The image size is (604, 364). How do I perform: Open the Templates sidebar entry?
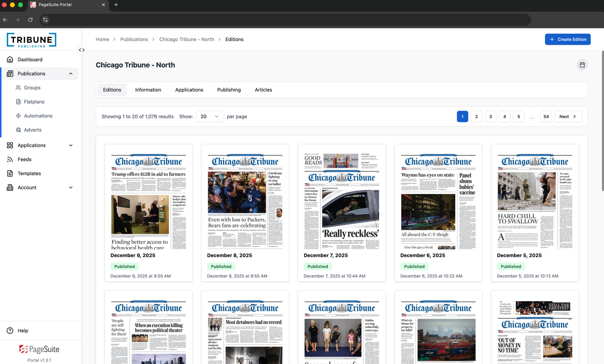(29, 173)
